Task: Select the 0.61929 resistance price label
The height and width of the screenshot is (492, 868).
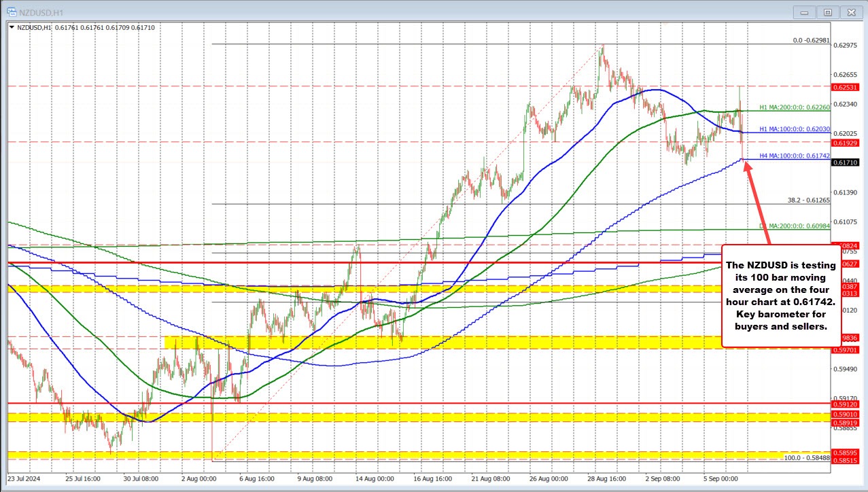Action: coord(844,143)
